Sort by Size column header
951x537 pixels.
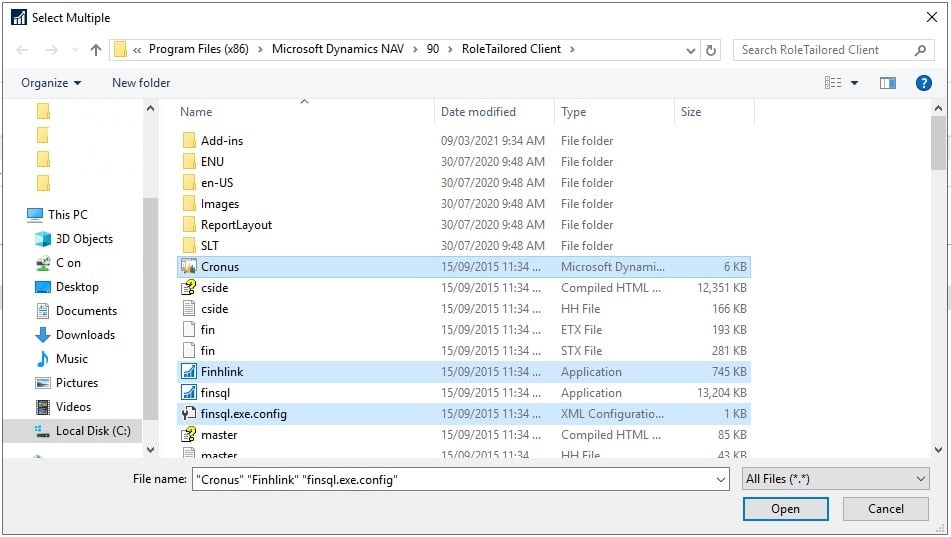690,112
